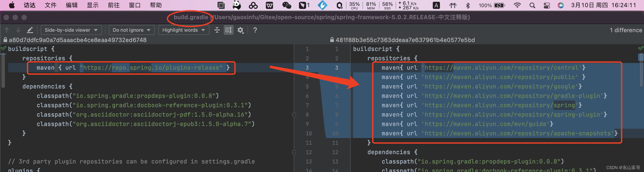Viewport: 644px width, 172px height.
Task: Click the date and time 3月10日 周四
Action: coord(589,5)
